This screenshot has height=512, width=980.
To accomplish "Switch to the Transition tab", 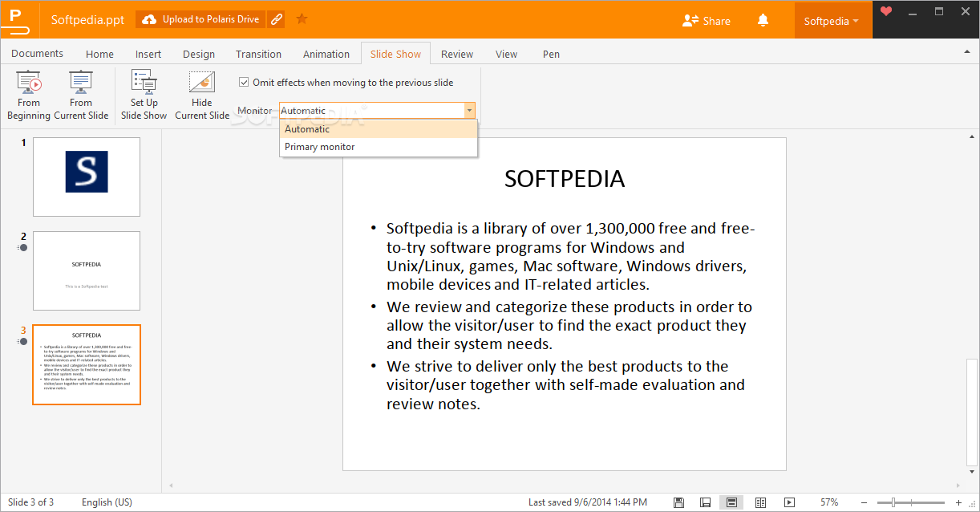I will tap(258, 54).
